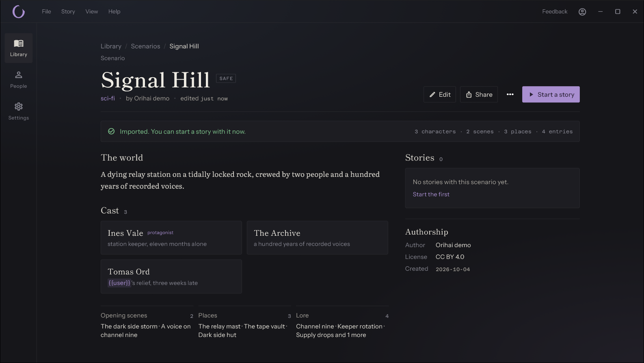Viewport: 644px width, 363px height.
Task: Open the Ines Vale character card
Action: [x=171, y=237]
